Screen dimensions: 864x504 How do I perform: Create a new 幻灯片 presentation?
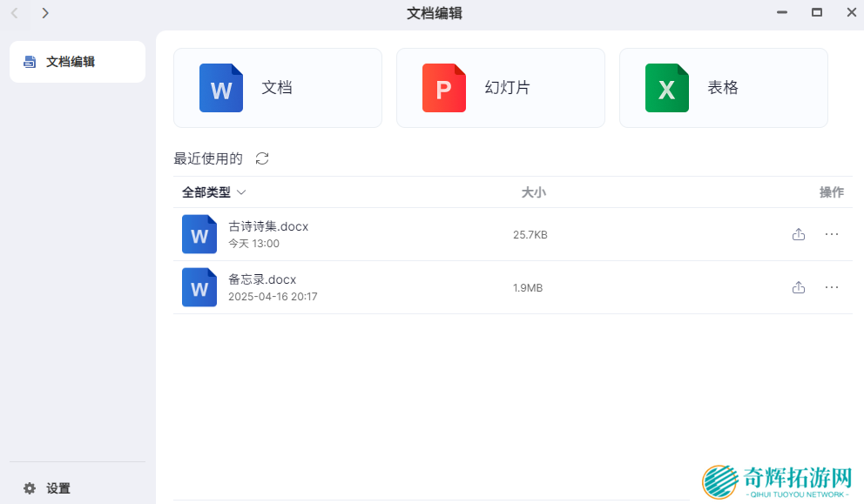click(507, 88)
